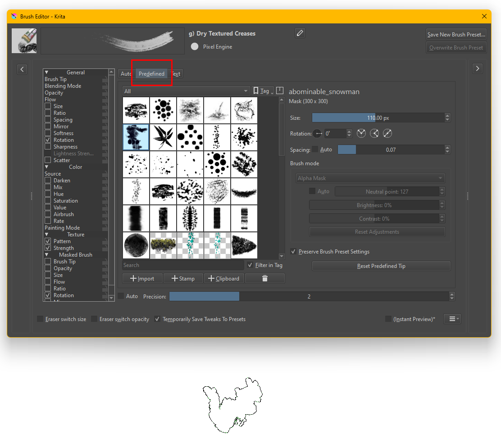Enable Auto spacing checkbox
The width and height of the screenshot is (501, 448).
[x=315, y=149]
